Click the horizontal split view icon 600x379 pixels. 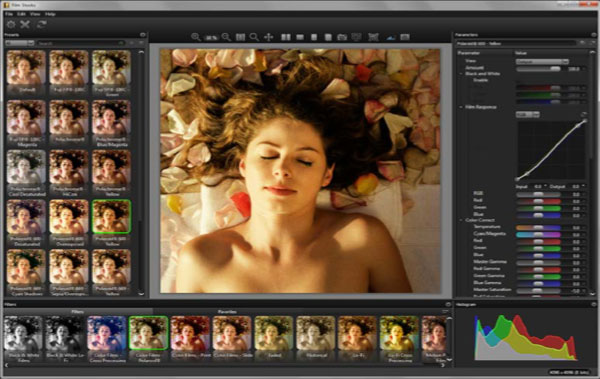click(x=300, y=37)
